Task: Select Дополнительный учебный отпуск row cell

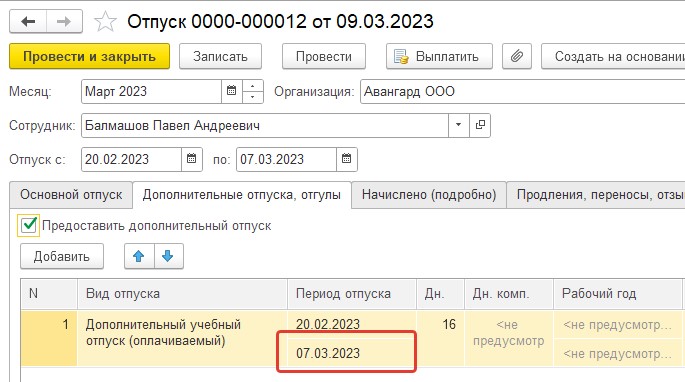Action: coord(183,338)
